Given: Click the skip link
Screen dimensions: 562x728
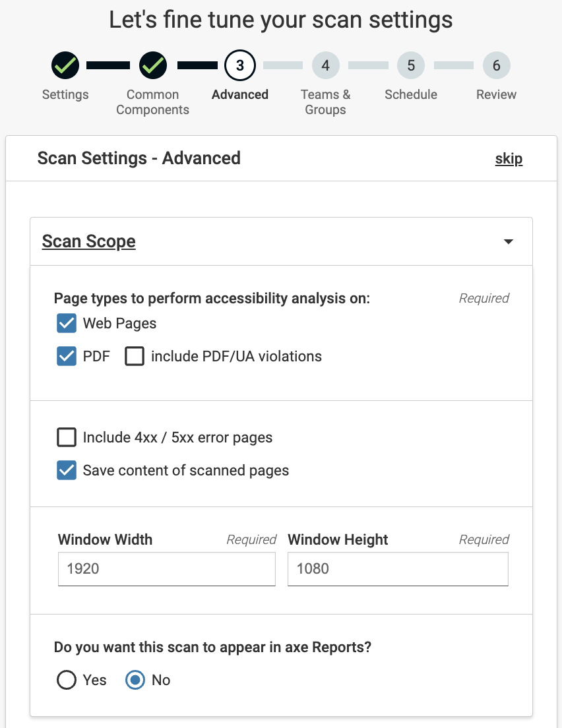Looking at the screenshot, I should tap(509, 159).
